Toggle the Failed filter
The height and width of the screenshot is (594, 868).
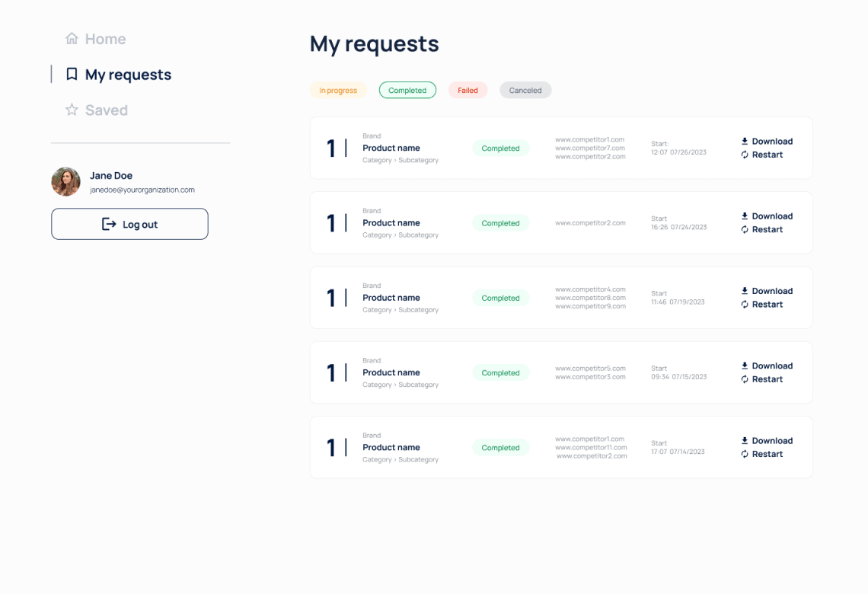(468, 90)
